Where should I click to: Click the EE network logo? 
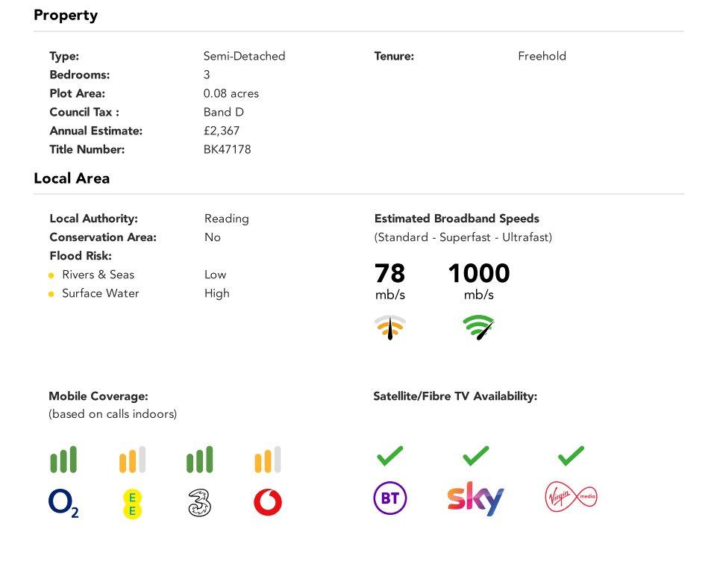(x=132, y=504)
